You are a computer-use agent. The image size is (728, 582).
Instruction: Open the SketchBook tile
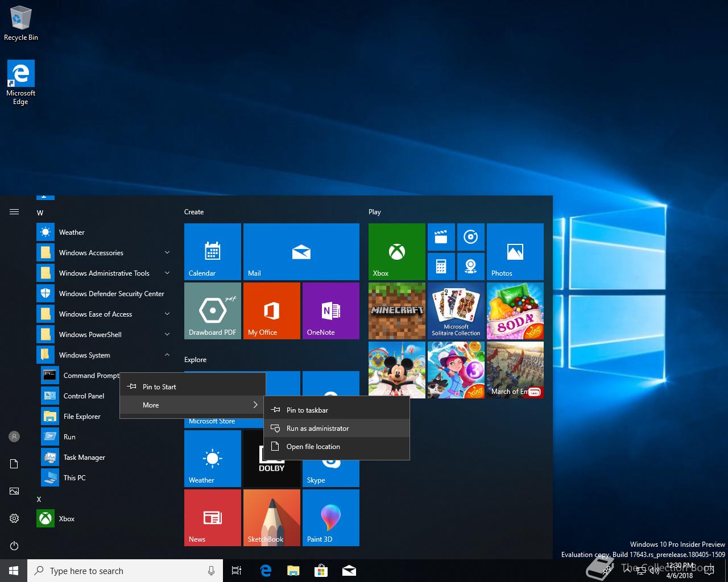tap(272, 518)
